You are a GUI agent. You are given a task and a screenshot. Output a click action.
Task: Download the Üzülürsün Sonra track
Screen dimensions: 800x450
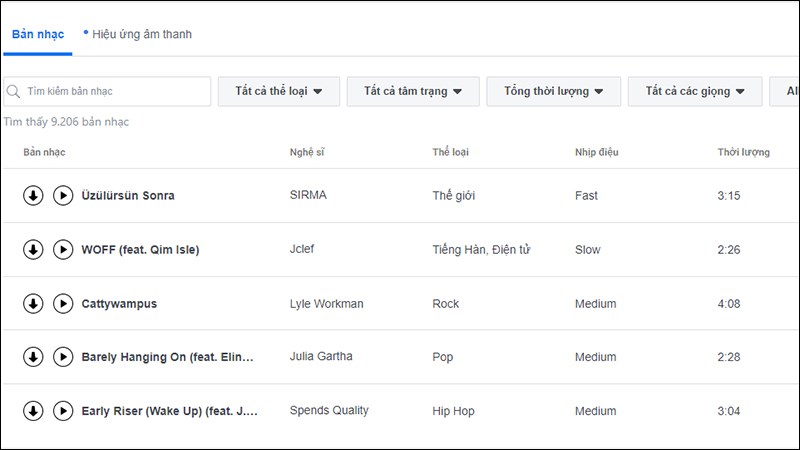click(33, 195)
